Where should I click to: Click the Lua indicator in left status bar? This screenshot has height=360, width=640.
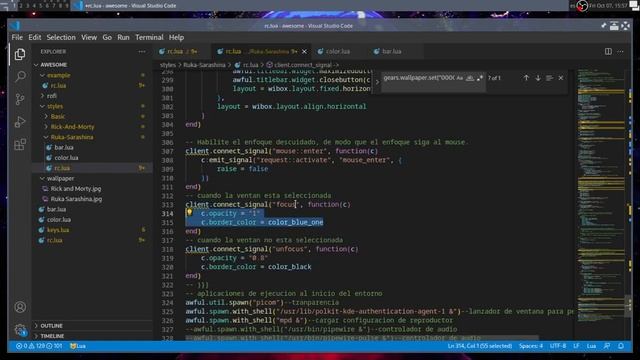pyautogui.click(x=78, y=346)
